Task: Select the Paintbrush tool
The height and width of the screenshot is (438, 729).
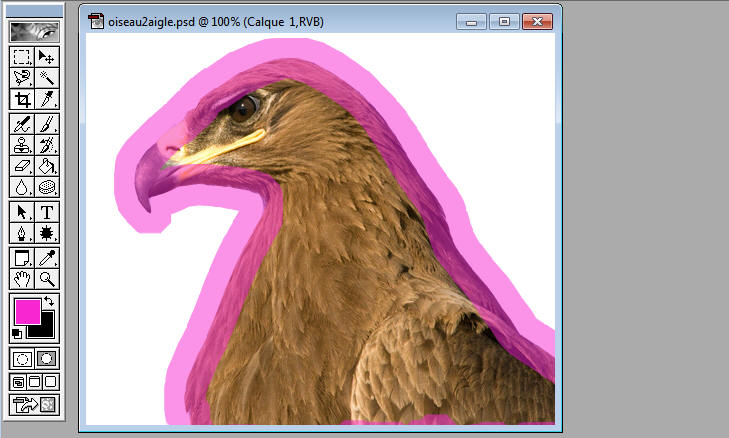Action: 46,124
